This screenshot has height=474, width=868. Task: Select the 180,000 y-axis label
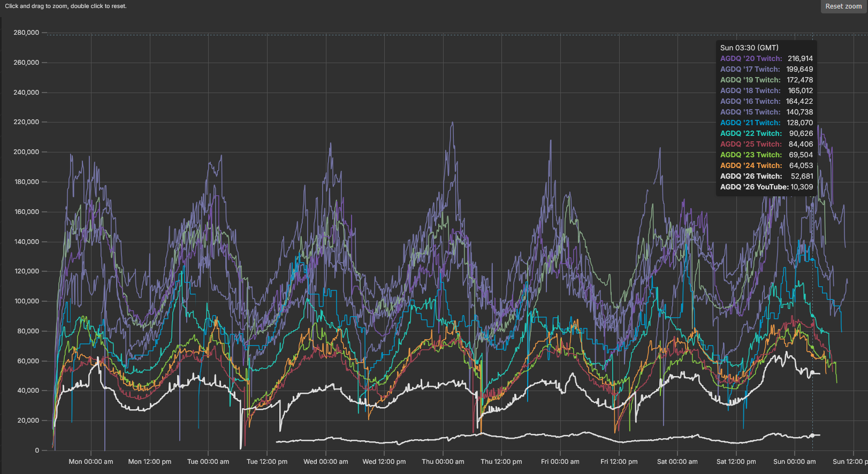(26, 182)
